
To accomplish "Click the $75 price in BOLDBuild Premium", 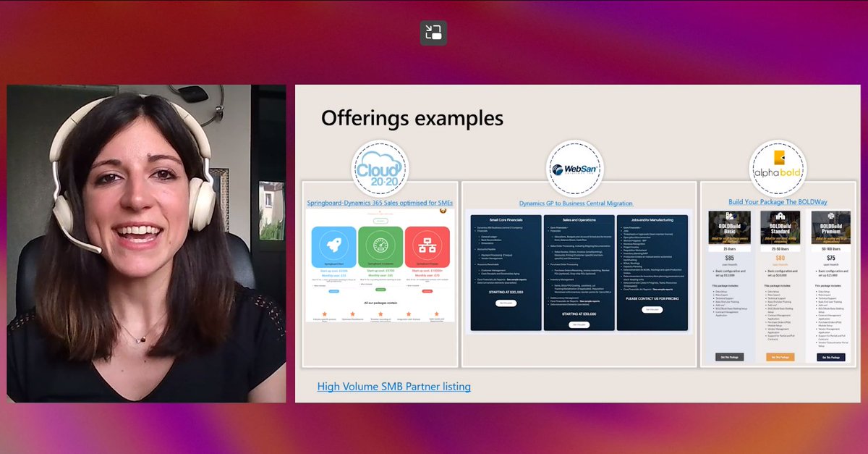I will [x=830, y=258].
